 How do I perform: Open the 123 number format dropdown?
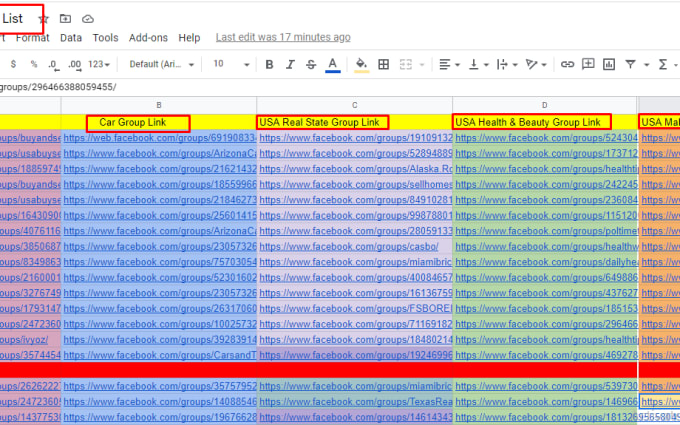98,64
